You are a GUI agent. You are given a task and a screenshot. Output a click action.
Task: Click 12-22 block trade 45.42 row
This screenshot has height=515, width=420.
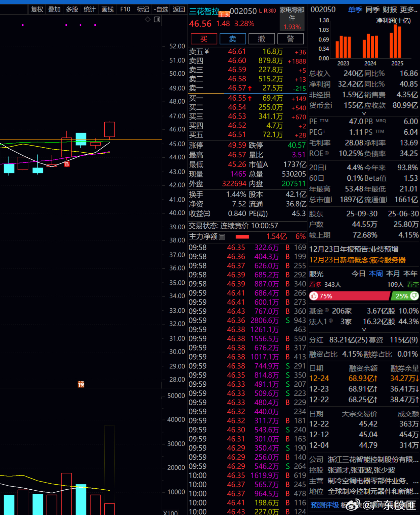[x=364, y=424]
